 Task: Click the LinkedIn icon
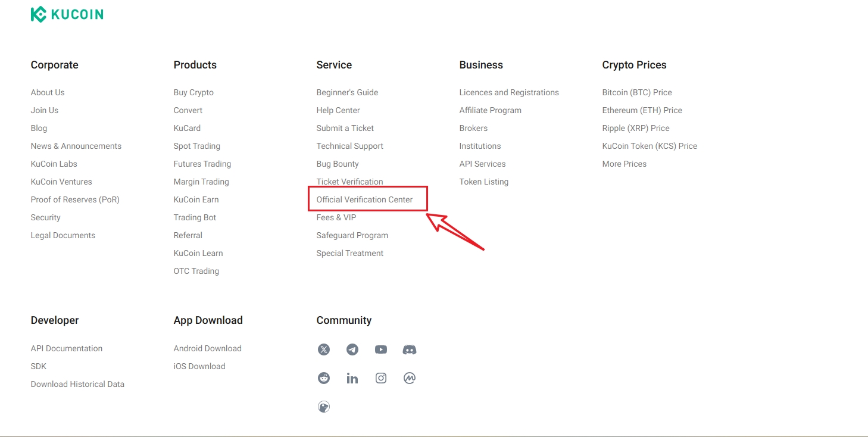click(352, 378)
